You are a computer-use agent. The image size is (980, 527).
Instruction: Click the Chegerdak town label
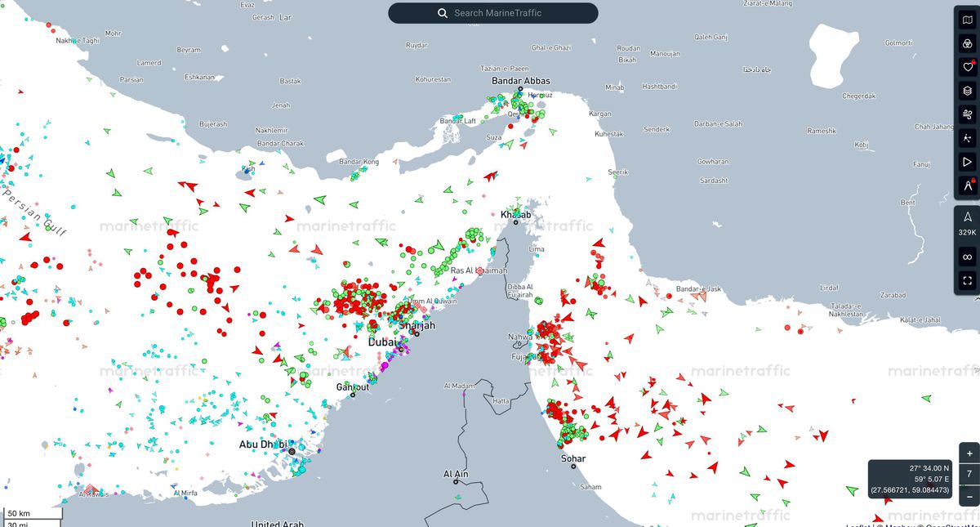[x=859, y=96]
